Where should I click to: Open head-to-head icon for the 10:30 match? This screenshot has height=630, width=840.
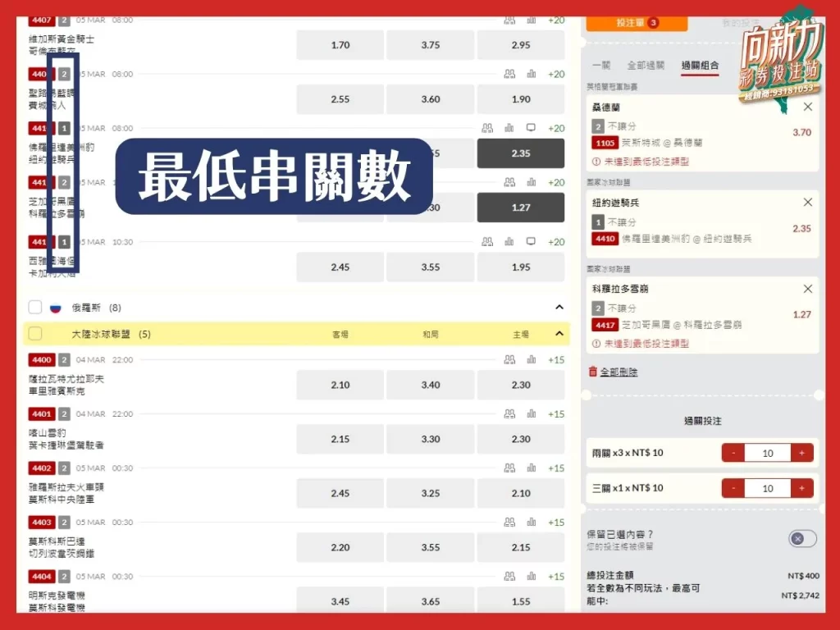click(x=487, y=242)
